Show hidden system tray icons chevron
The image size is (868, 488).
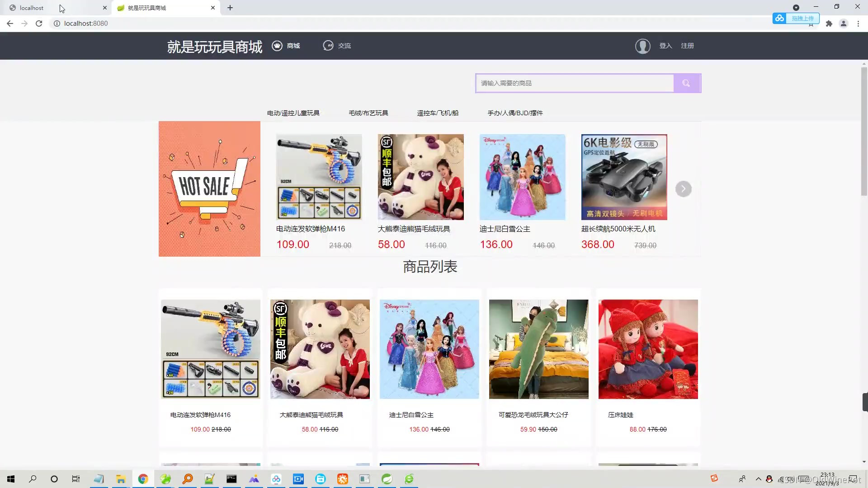(758, 479)
